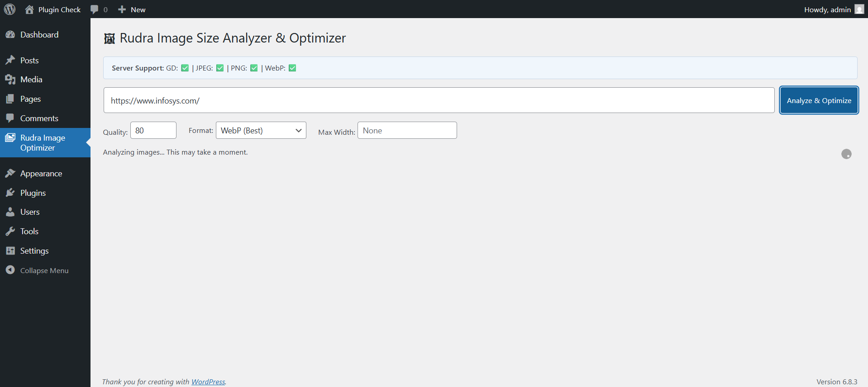Focus the Max Width input field
Viewport: 868px width, 387px height.
pyautogui.click(x=407, y=131)
